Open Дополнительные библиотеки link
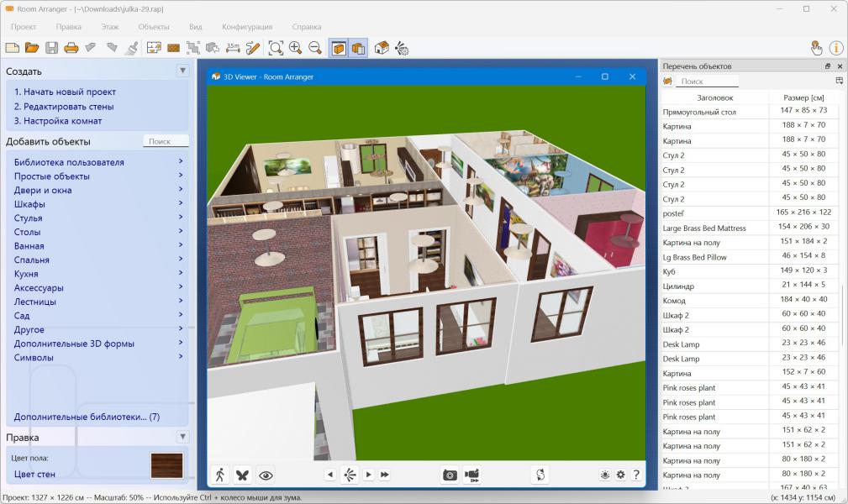The image size is (848, 504). (87, 417)
